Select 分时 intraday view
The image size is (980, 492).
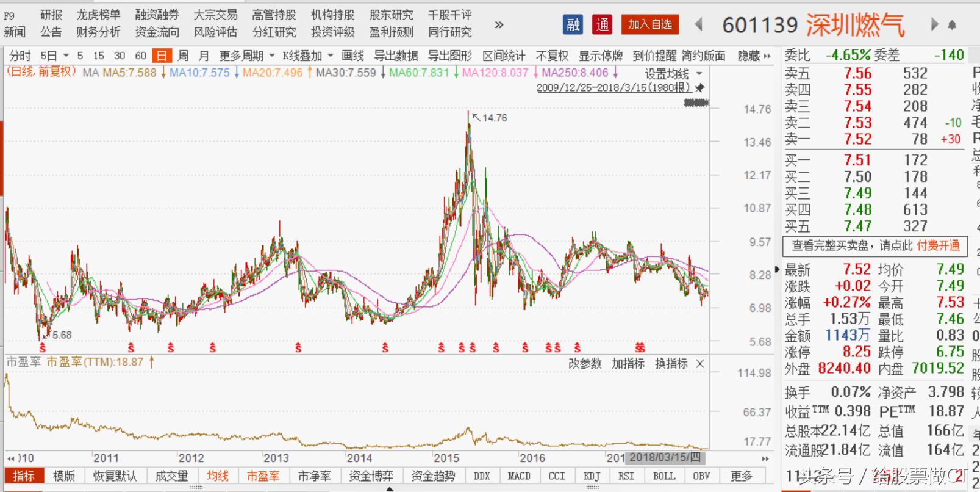[x=21, y=56]
